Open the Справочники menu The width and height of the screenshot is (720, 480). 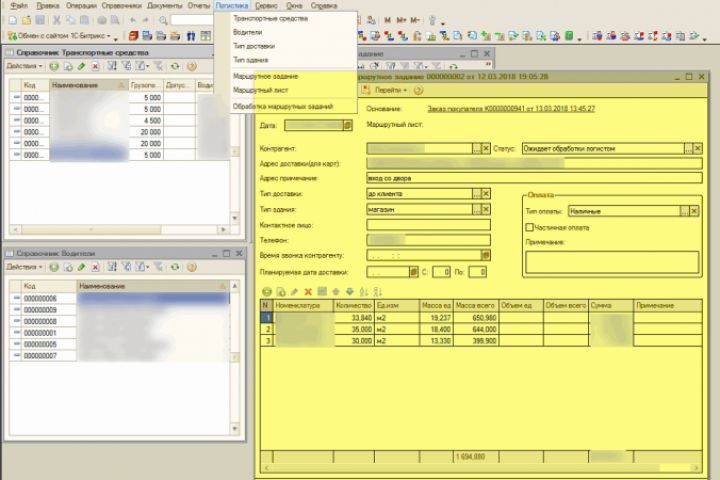coord(122,6)
